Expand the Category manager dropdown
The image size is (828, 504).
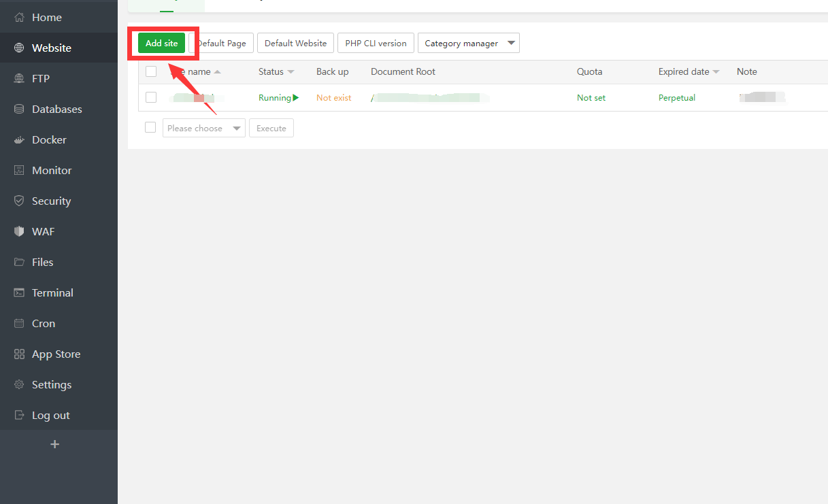click(x=511, y=44)
